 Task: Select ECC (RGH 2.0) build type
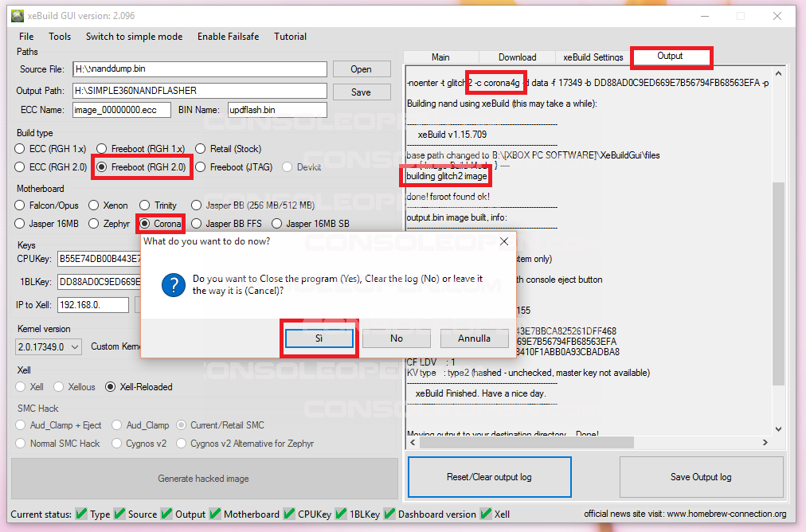[20, 167]
